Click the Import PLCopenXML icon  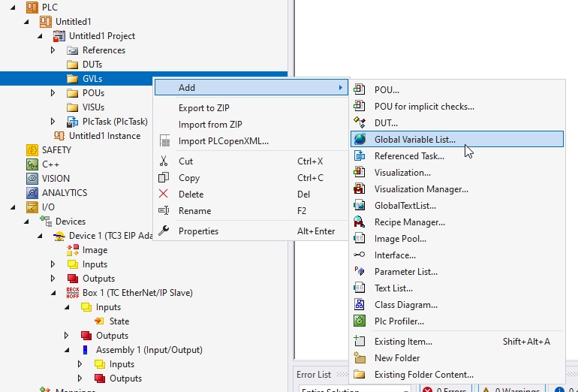[165, 140]
